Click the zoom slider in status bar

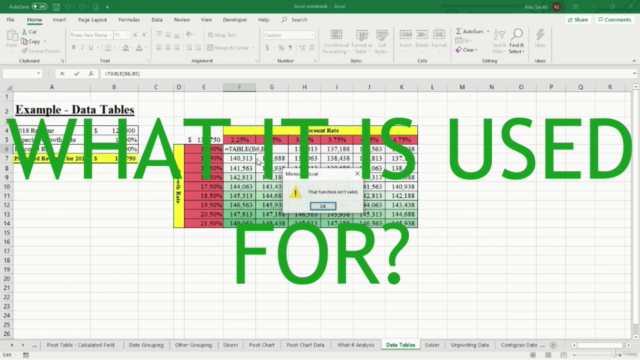pyautogui.click(x=596, y=355)
